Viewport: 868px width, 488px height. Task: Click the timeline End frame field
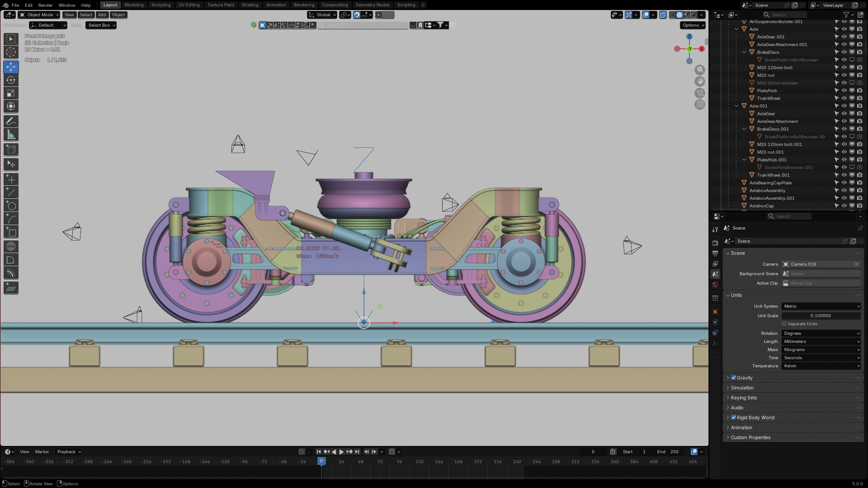[x=668, y=452]
